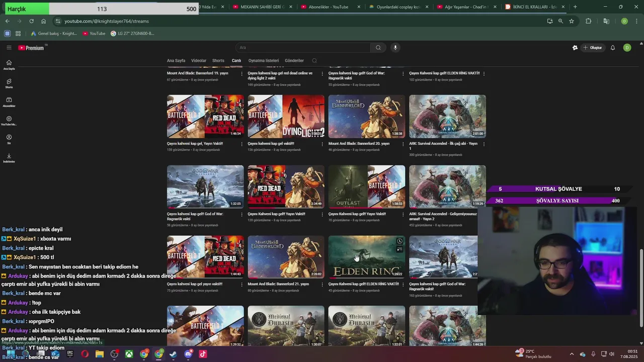Open Chrome profile avatar in the toolbar

pyautogui.click(x=624, y=21)
